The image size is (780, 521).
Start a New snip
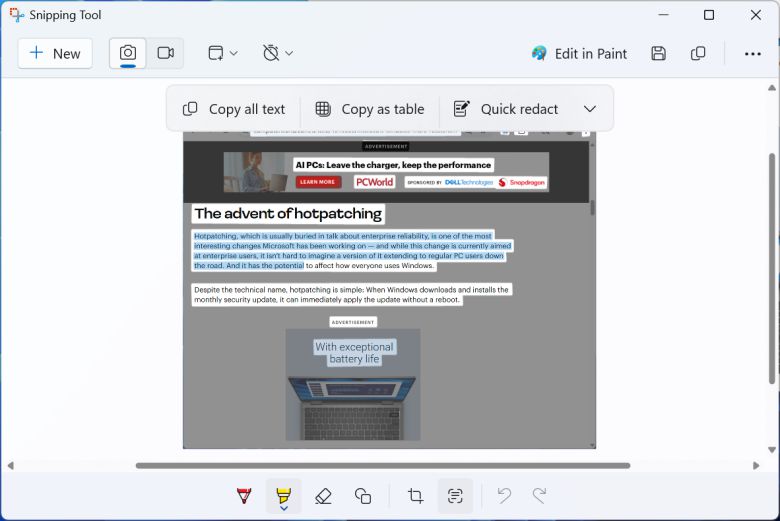[55, 53]
